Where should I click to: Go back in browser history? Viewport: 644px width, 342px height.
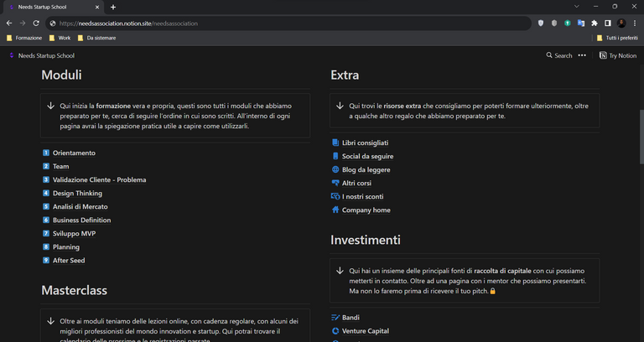pos(9,23)
